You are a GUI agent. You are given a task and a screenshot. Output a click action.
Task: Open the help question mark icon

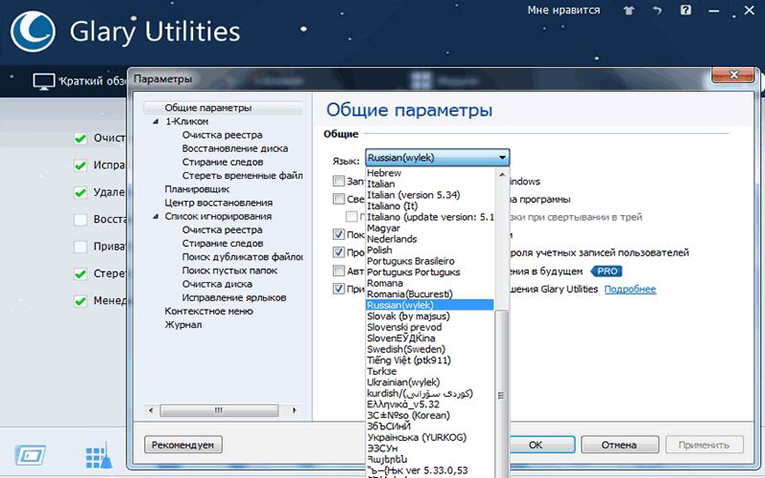tap(686, 10)
